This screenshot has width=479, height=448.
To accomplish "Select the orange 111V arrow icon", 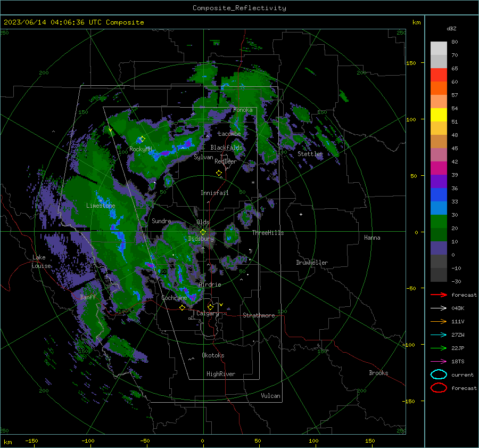I will [439, 321].
